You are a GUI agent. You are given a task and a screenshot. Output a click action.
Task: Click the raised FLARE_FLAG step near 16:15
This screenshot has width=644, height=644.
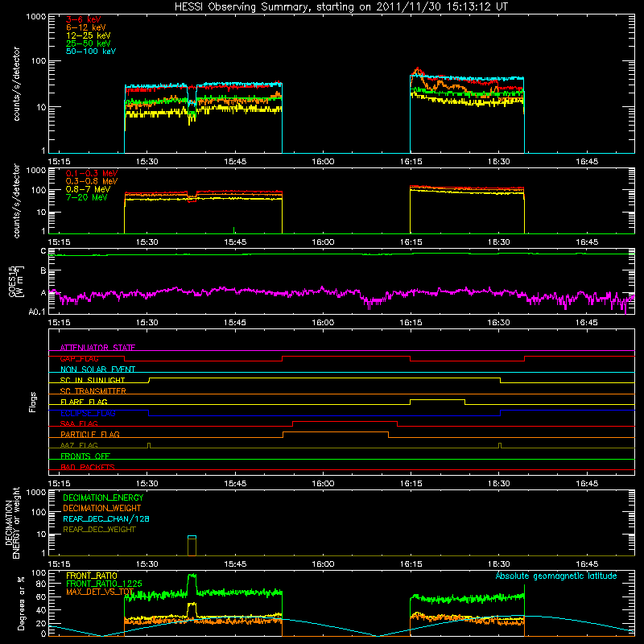click(437, 399)
